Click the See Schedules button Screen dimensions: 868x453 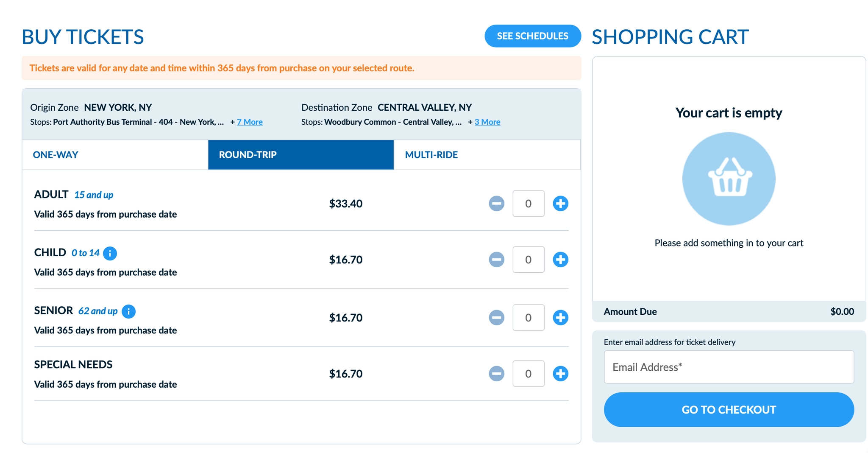[532, 36]
